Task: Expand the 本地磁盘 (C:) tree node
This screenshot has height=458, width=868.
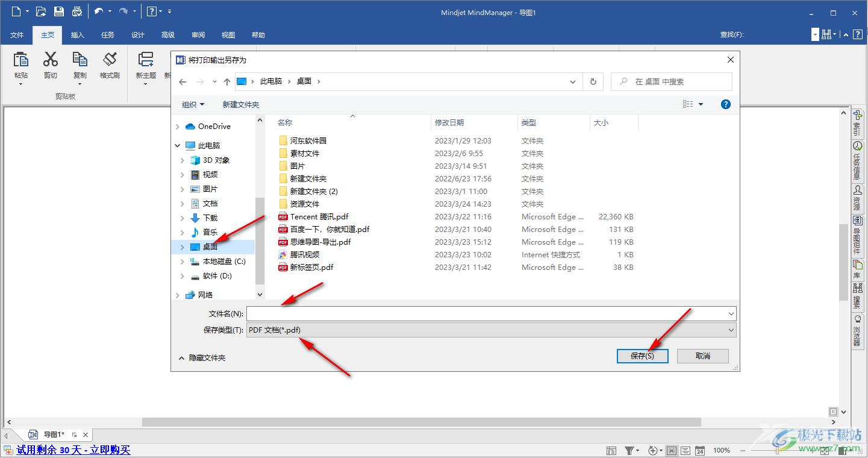Action: coord(183,262)
